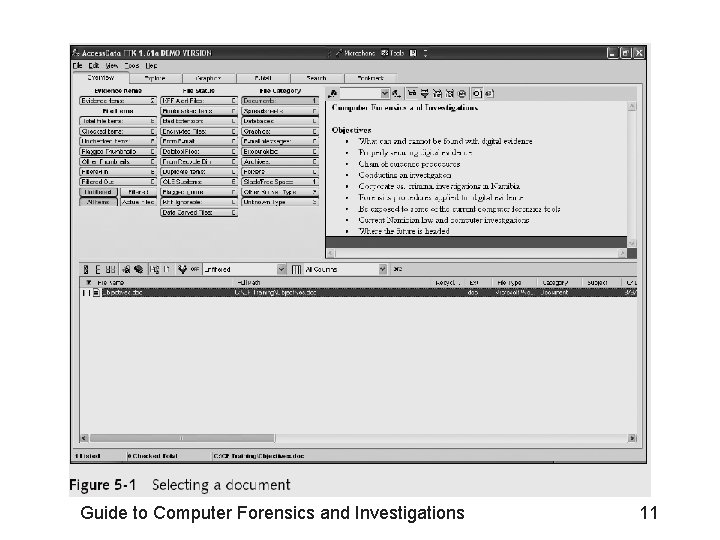
Task: Click the Tools item in language bar
Action: (x=393, y=53)
